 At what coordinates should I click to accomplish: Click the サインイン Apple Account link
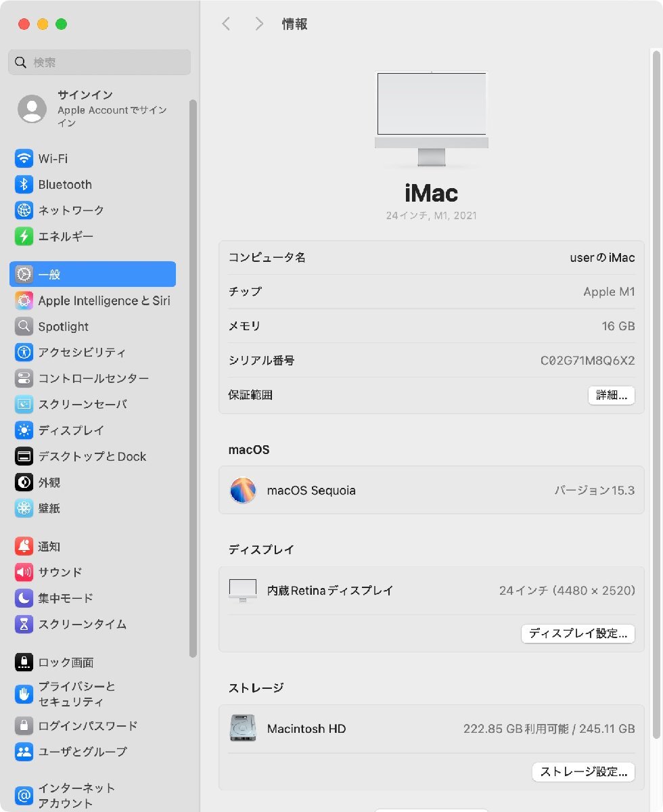coord(112,108)
